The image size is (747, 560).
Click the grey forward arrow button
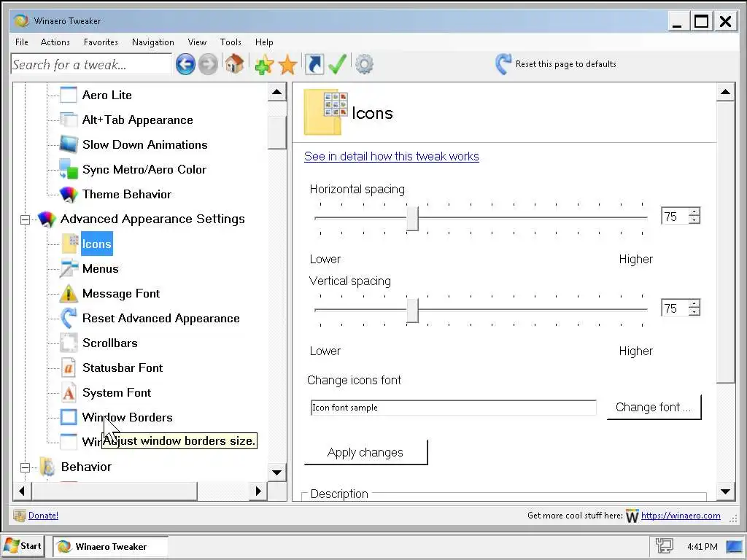[x=208, y=64]
